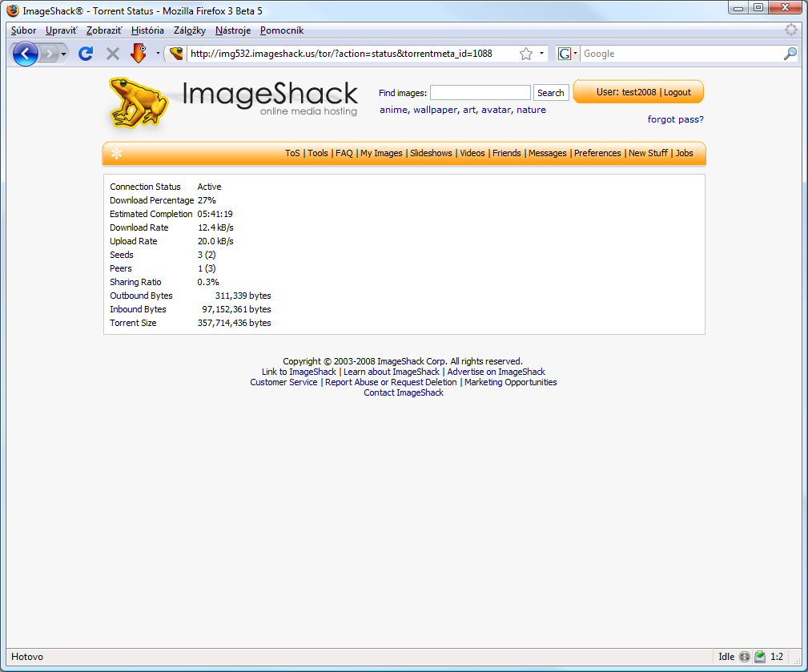
Task: Open New Stuff in navigation bar
Action: [649, 153]
